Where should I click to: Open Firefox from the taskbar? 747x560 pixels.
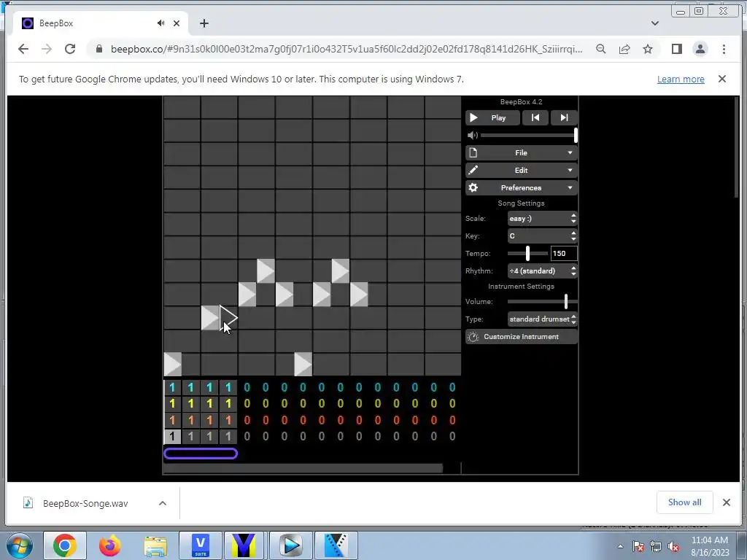110,545
